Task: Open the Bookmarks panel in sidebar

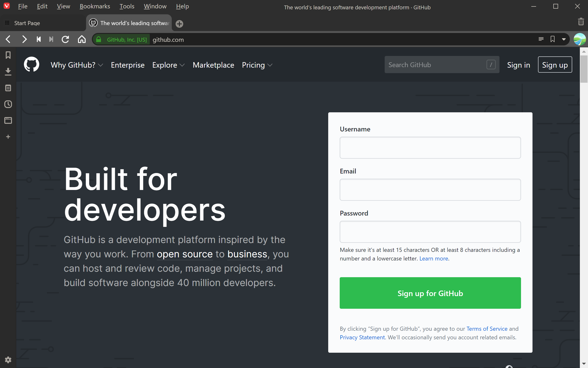Action: 8,55
